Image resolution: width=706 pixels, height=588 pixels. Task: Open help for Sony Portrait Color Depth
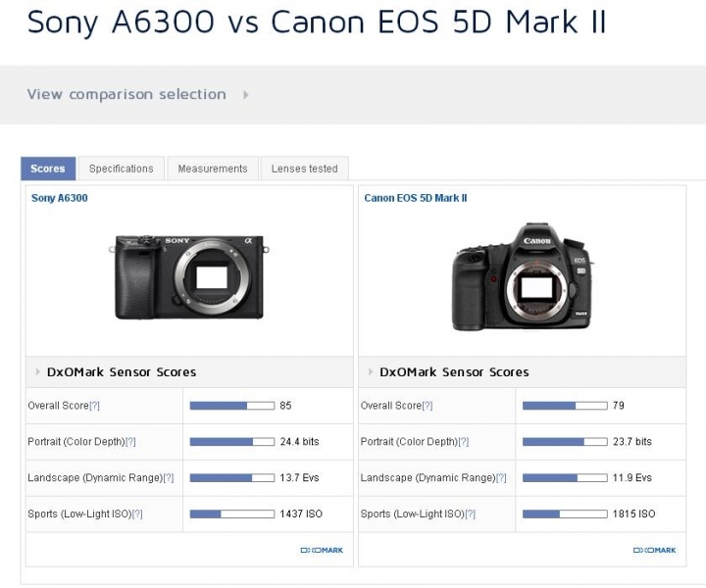(x=130, y=442)
